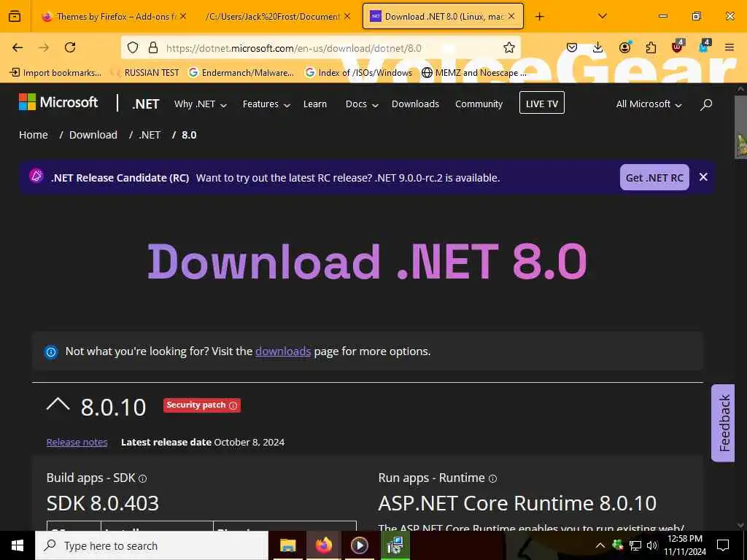Click the .NET brand link in header
Image resolution: width=747 pixels, height=560 pixels.
(x=146, y=104)
